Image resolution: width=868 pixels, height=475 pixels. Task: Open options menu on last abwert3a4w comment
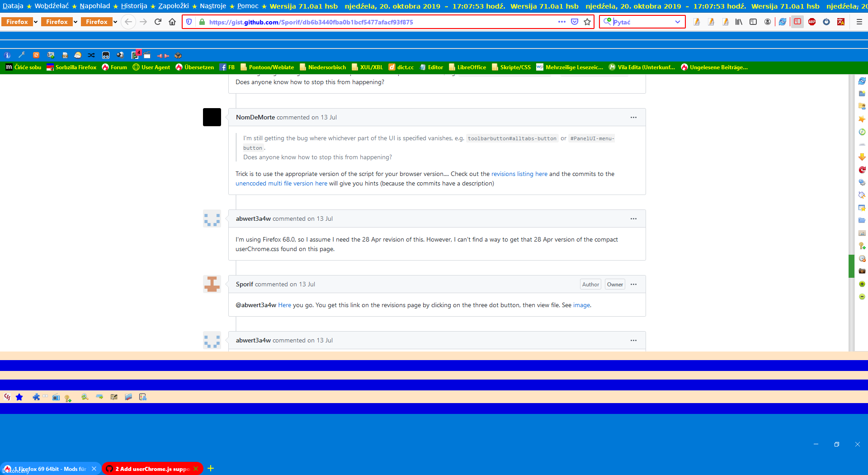[633, 340]
